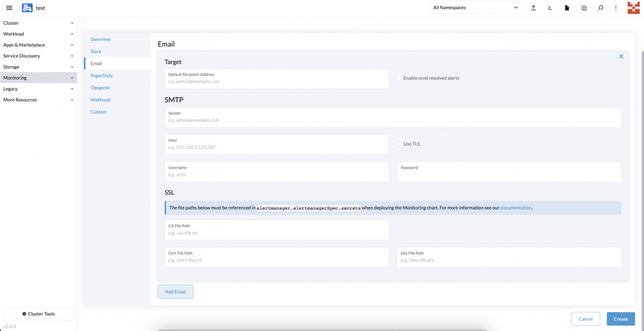644x331 pixels.
Task: Enable send resolved alerts checkbox
Action: point(399,78)
